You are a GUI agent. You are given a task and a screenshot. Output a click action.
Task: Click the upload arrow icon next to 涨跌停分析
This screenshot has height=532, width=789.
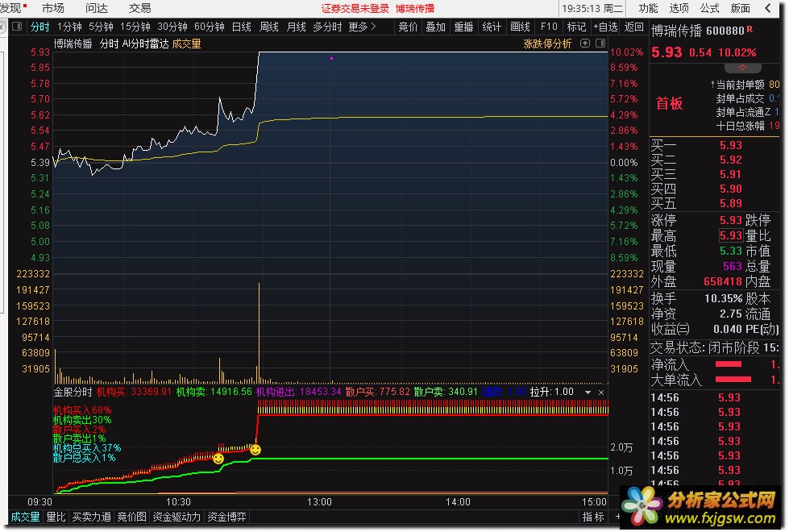pos(585,44)
